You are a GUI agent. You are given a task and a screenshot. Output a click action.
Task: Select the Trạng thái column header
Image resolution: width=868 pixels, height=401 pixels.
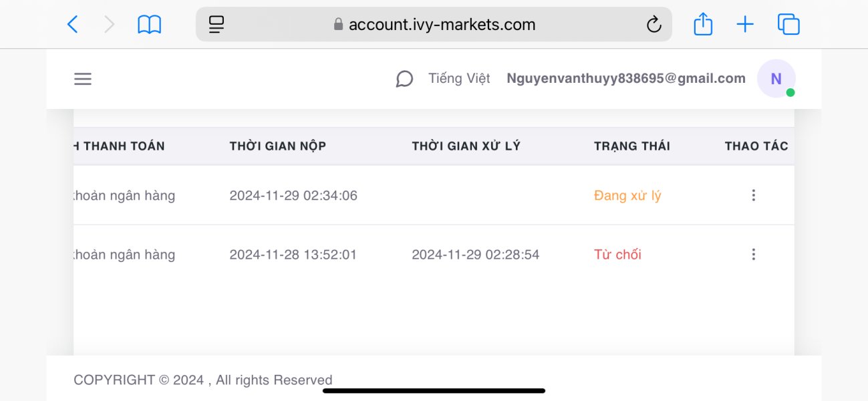click(x=632, y=146)
